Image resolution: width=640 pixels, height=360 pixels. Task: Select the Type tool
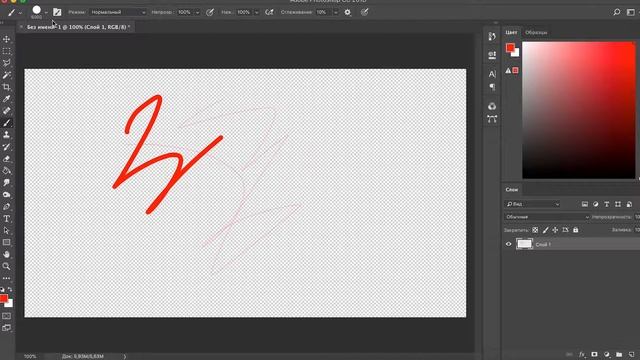tap(7, 219)
